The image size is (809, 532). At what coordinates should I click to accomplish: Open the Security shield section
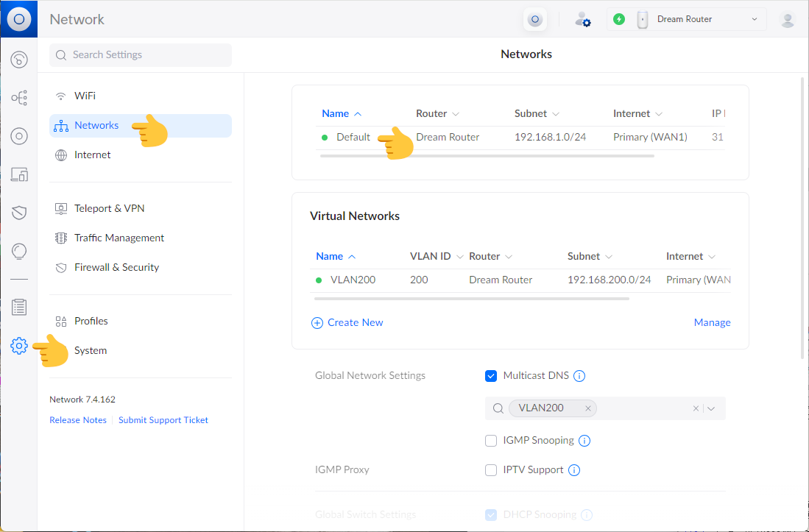point(19,213)
